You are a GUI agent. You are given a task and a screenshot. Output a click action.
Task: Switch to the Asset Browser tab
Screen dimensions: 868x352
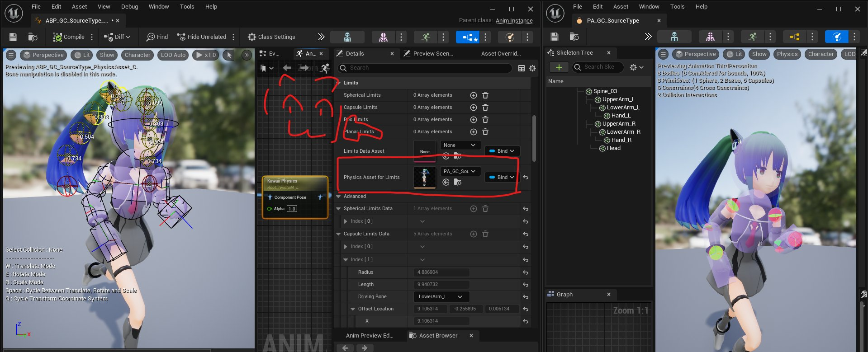click(438, 336)
